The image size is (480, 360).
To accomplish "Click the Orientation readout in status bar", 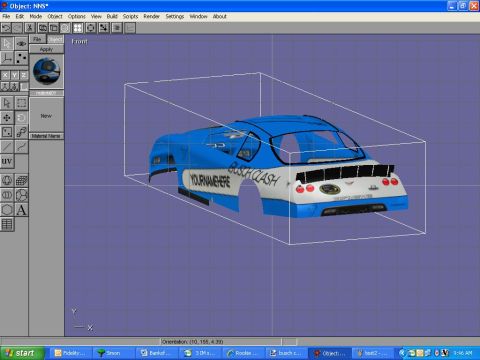I will click(x=192, y=342).
